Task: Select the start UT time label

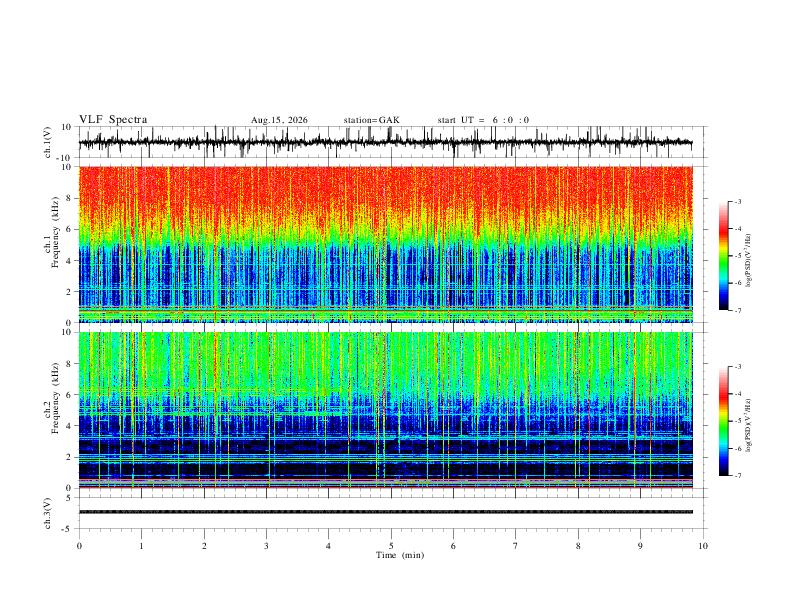Action: click(483, 120)
